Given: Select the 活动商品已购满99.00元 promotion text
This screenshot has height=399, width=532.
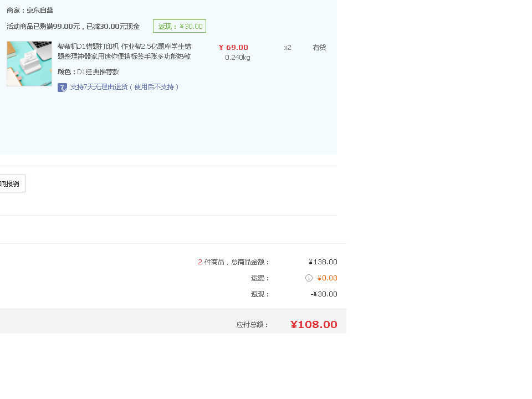Looking at the screenshot, I should pos(73,27).
